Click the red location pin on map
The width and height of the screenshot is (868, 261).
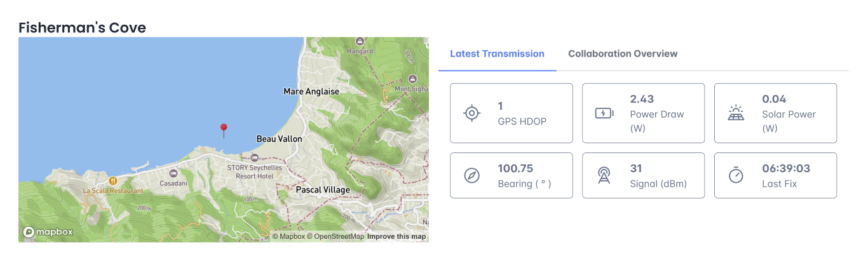[x=223, y=130]
